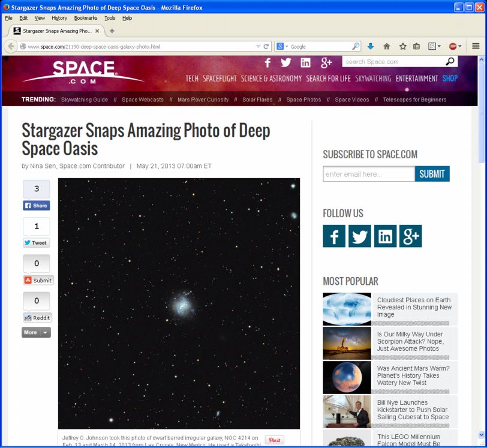Click the Twitter icon in the site header
Viewport: 487px width, 448px height.
coord(286,63)
